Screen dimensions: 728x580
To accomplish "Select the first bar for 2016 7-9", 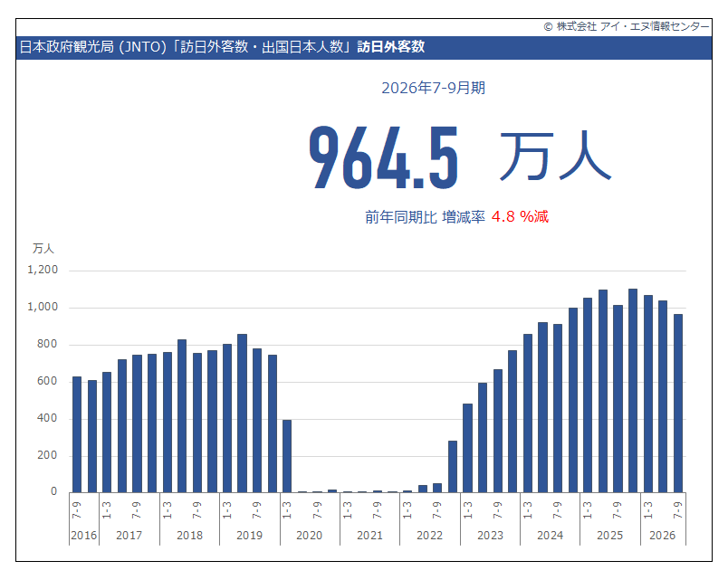I will tap(77, 434).
